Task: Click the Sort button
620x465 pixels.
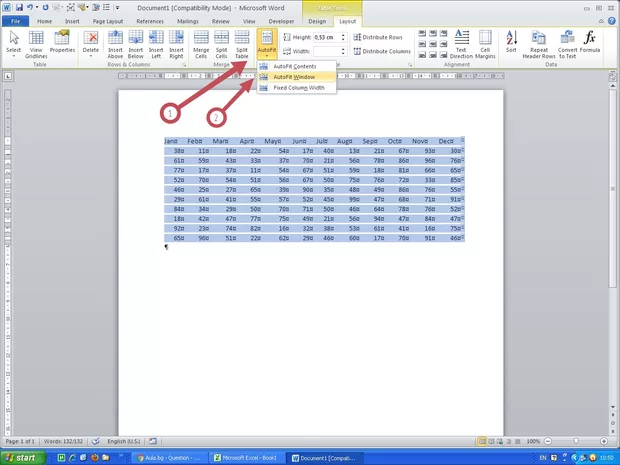Action: point(511,41)
